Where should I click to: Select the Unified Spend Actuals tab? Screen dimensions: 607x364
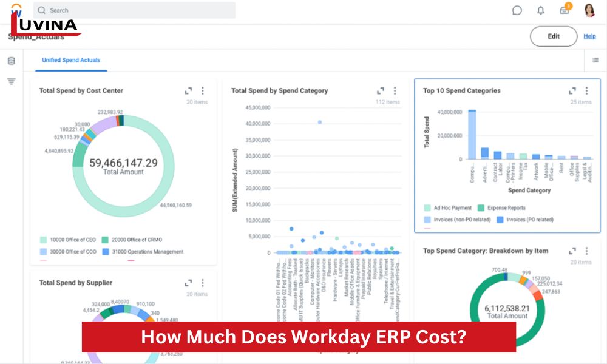pyautogui.click(x=71, y=60)
